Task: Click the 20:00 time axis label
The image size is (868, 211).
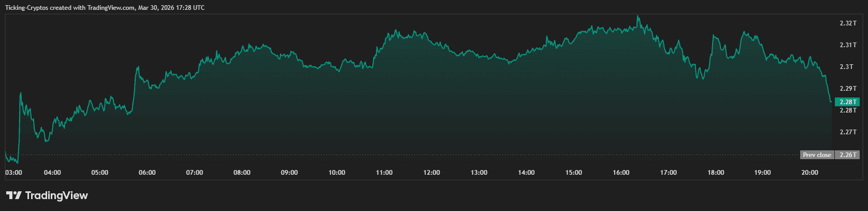Action: click(809, 173)
